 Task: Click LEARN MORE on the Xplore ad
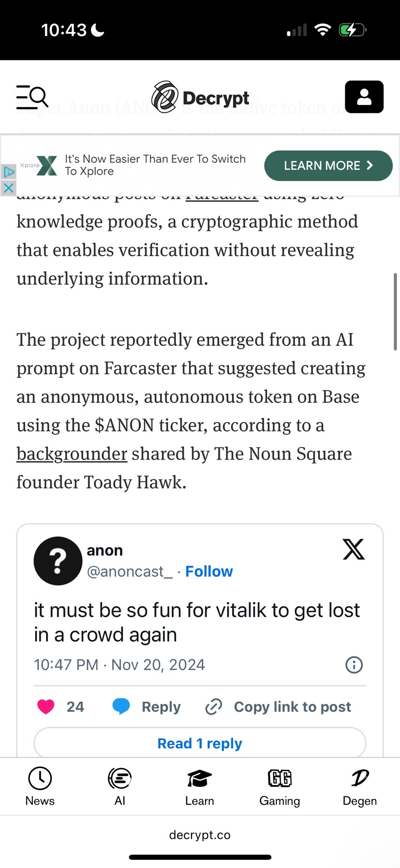[328, 165]
